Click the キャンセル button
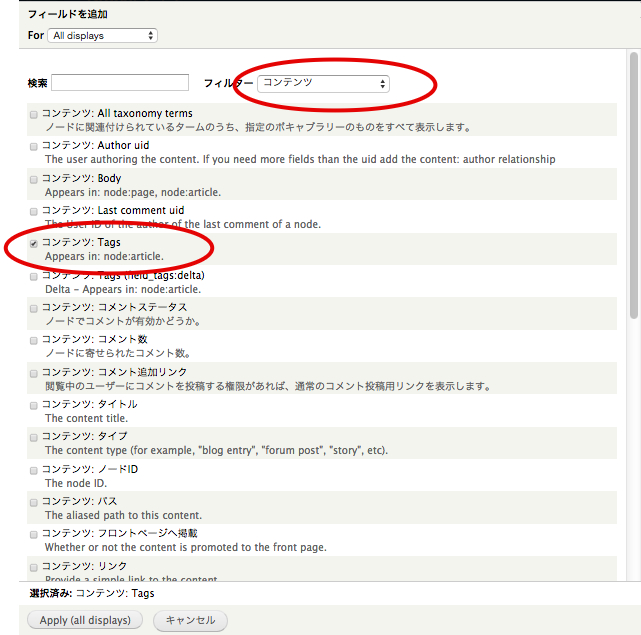 [190, 620]
